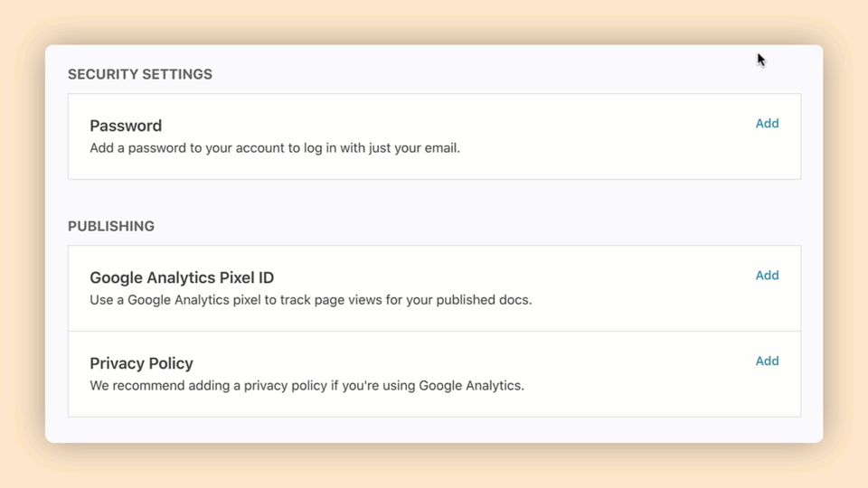Click the Privacy Policy title

[141, 363]
